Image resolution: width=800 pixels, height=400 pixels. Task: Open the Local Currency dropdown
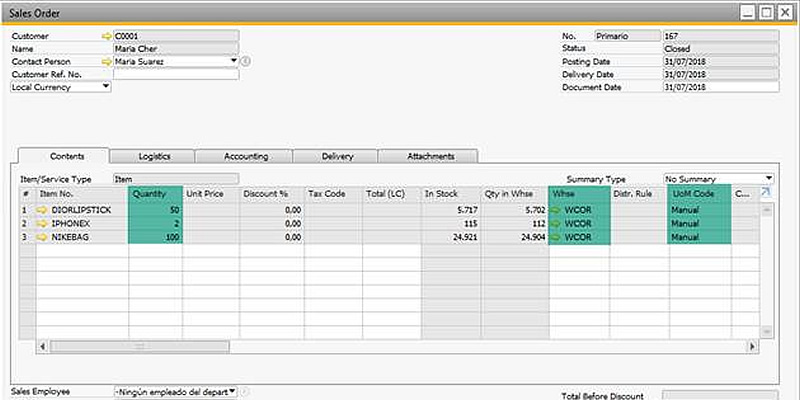click(x=106, y=87)
